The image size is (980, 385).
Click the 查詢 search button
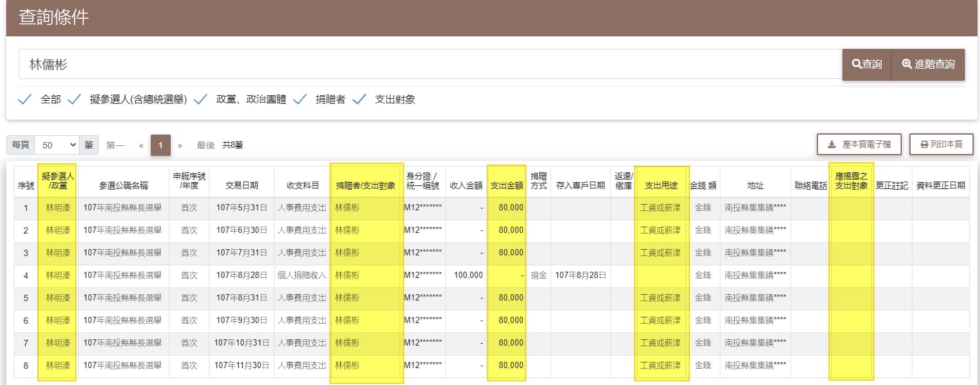[867, 64]
